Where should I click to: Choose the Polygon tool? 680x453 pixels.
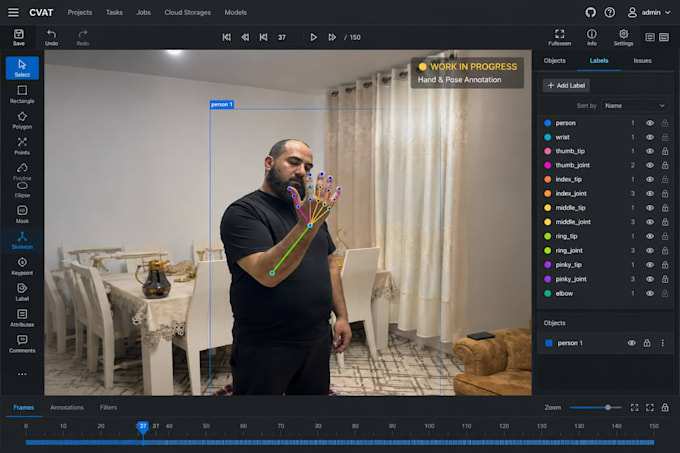[x=22, y=120]
